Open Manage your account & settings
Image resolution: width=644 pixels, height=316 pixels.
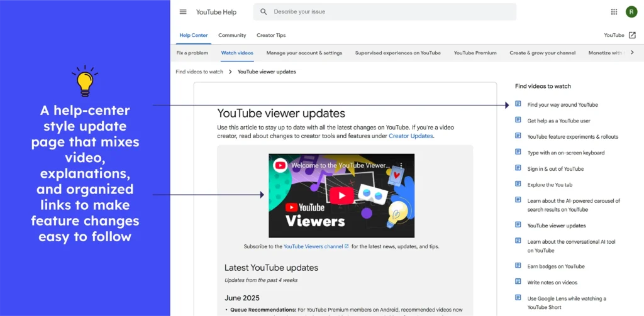[x=304, y=53]
